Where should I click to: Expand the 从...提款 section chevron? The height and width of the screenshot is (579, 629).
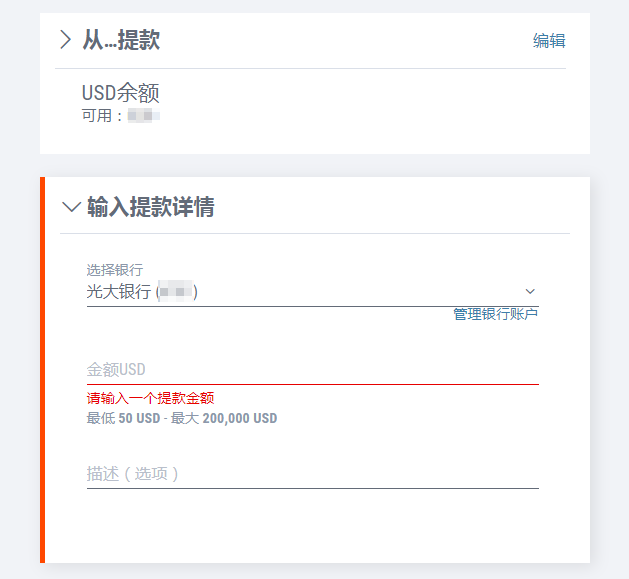click(x=65, y=40)
